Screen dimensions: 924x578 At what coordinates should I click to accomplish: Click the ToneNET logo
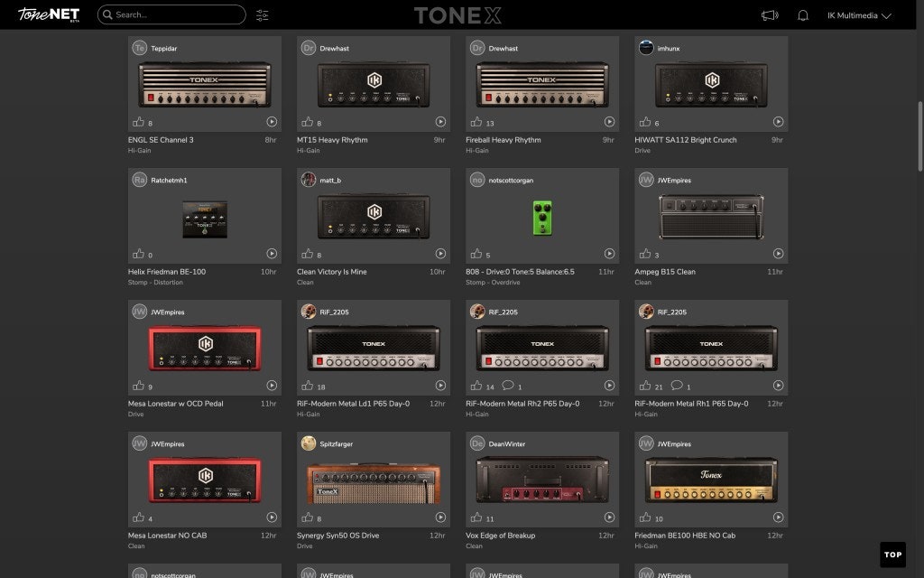[49, 15]
